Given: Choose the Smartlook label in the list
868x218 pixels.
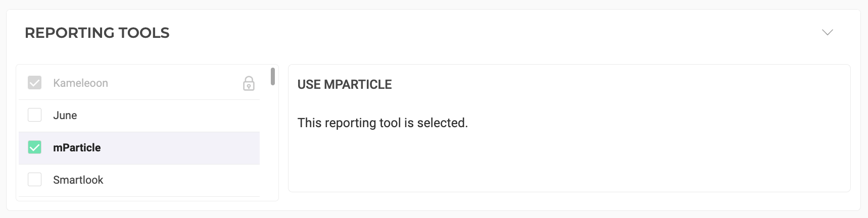Looking at the screenshot, I should click(78, 180).
